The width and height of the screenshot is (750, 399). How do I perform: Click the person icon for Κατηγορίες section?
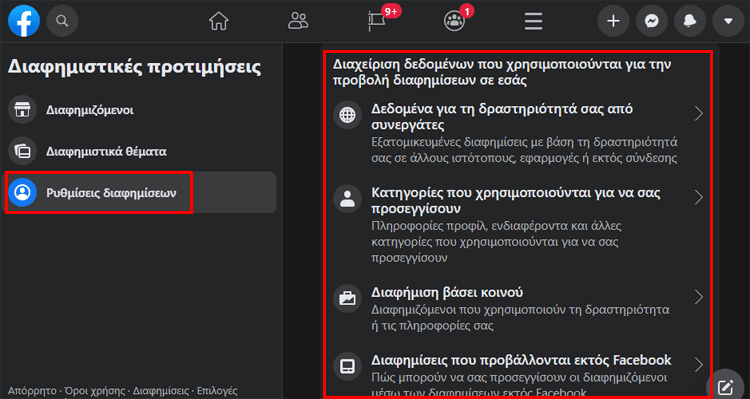347,199
